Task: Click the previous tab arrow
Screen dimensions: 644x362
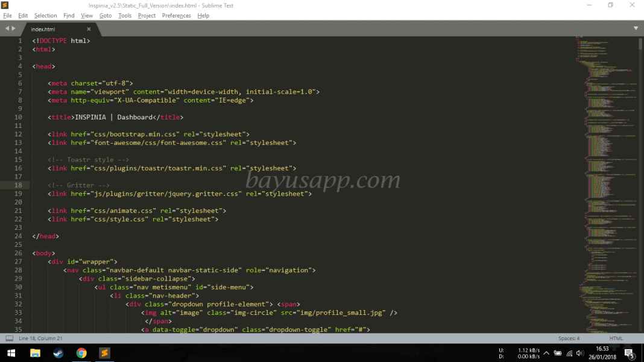Action: (x=7, y=28)
